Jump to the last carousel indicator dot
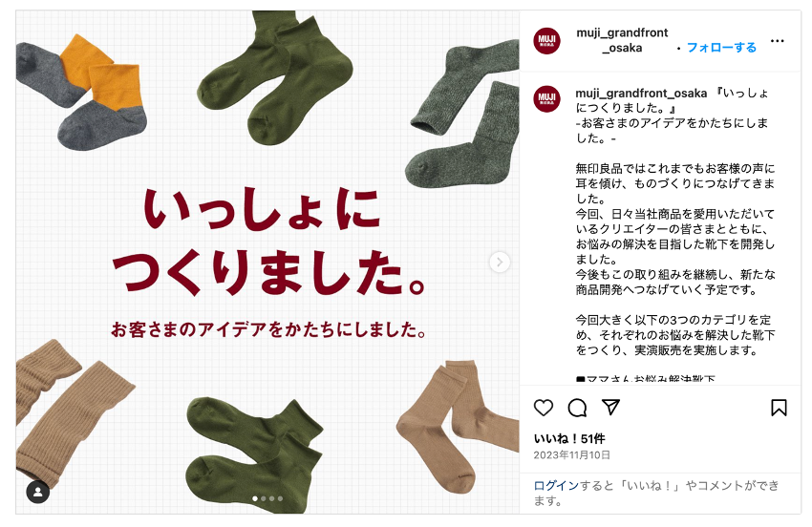812x527 pixels. (x=280, y=498)
